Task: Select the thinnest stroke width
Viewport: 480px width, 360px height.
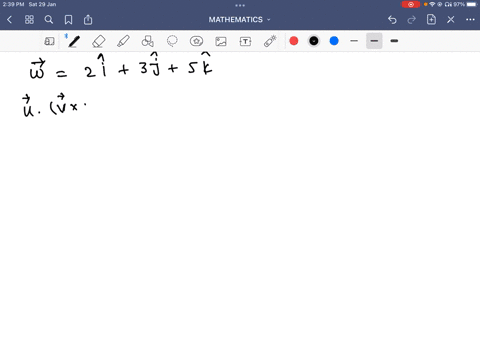Action: [x=354, y=41]
